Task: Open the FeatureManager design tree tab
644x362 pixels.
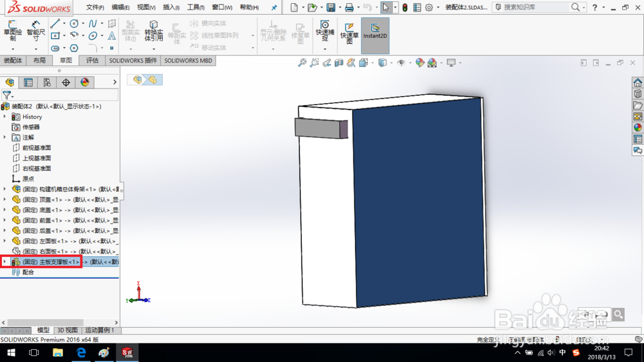Action: pos(10,82)
